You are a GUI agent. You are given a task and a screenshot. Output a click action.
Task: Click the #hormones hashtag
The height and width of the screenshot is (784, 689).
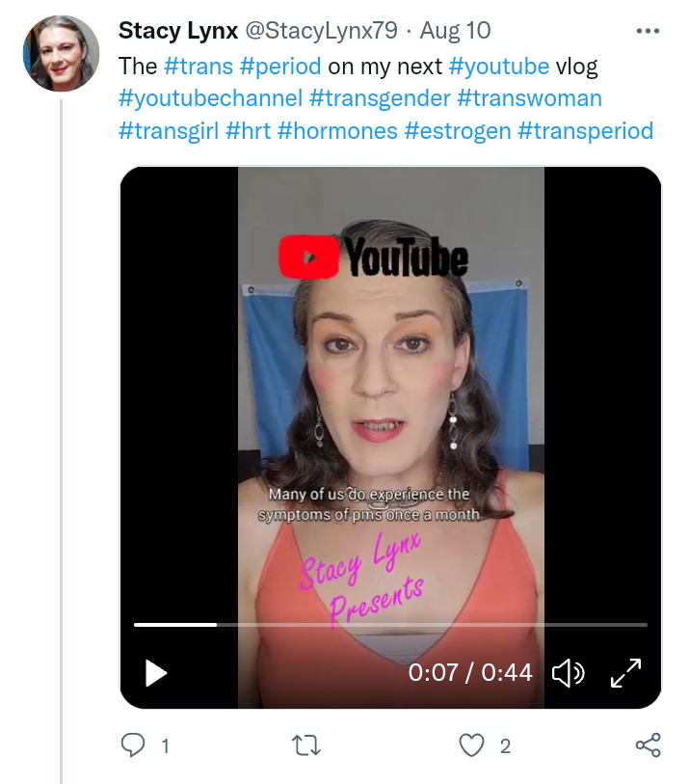point(337,131)
